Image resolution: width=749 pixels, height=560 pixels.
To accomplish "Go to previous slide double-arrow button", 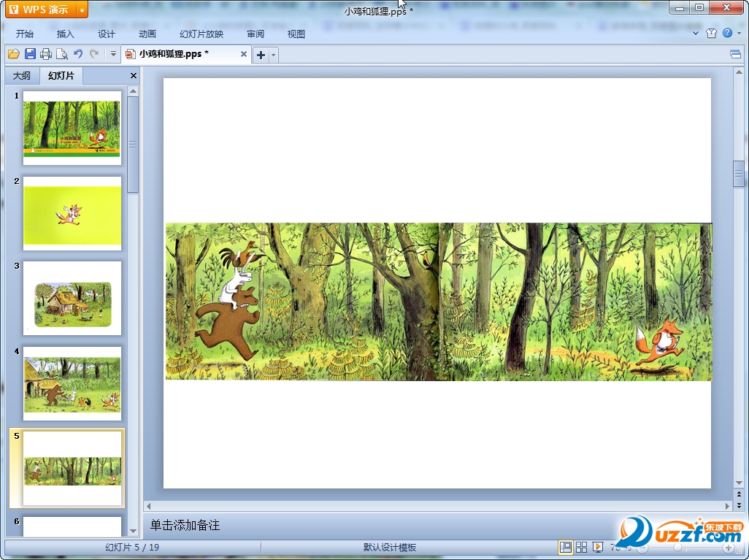I will click(739, 494).
